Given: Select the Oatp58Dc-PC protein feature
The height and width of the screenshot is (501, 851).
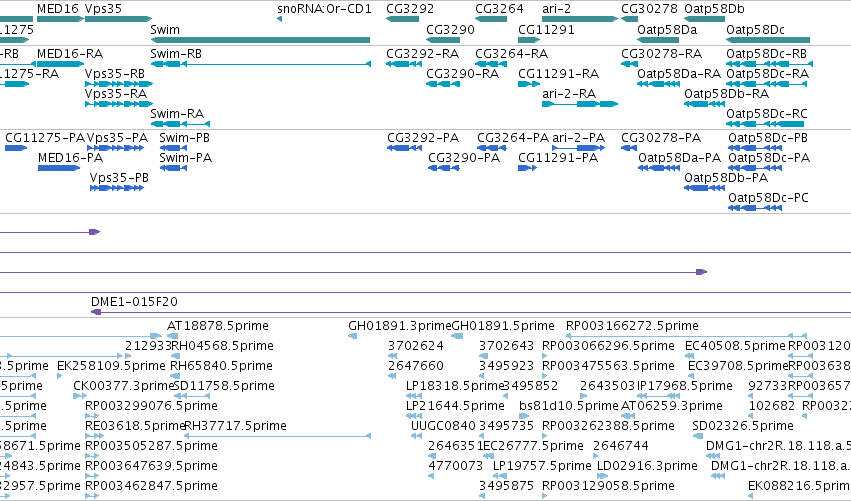Looking at the screenshot, I should 755,208.
